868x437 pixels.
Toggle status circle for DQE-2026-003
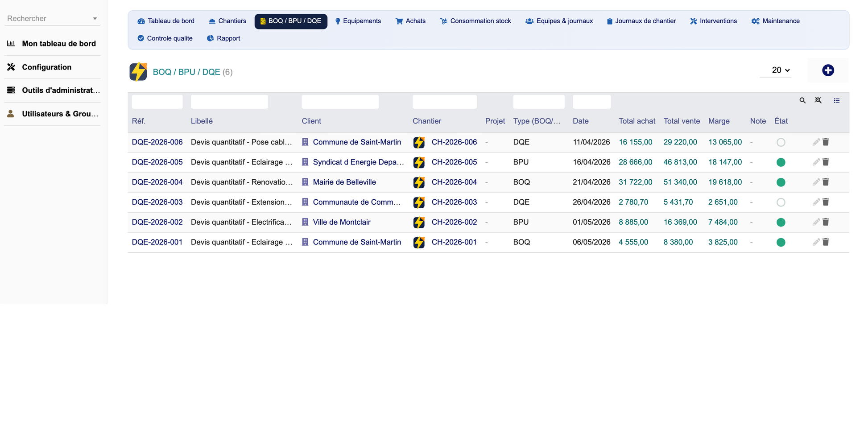tap(781, 202)
